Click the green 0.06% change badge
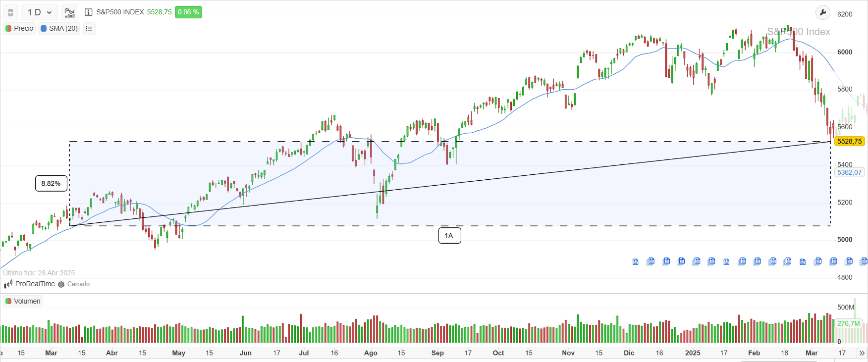The width and height of the screenshot is (868, 362). (189, 11)
